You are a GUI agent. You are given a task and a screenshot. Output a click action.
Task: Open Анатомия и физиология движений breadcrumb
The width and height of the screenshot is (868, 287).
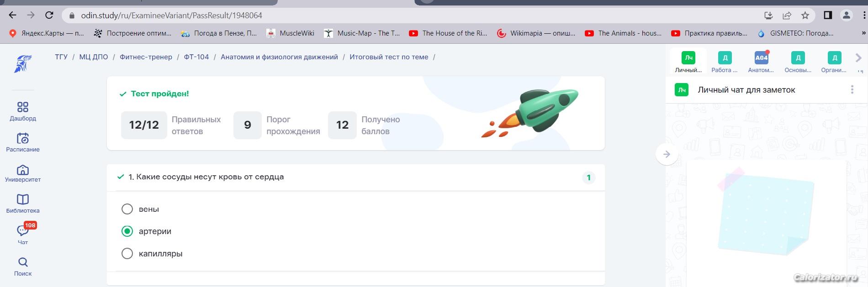coord(279,57)
